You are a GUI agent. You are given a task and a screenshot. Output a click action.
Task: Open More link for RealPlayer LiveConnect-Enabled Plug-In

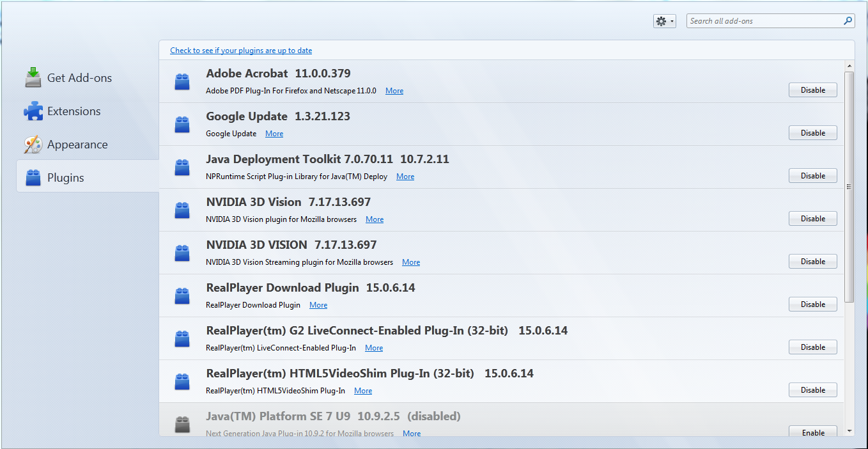tap(374, 348)
